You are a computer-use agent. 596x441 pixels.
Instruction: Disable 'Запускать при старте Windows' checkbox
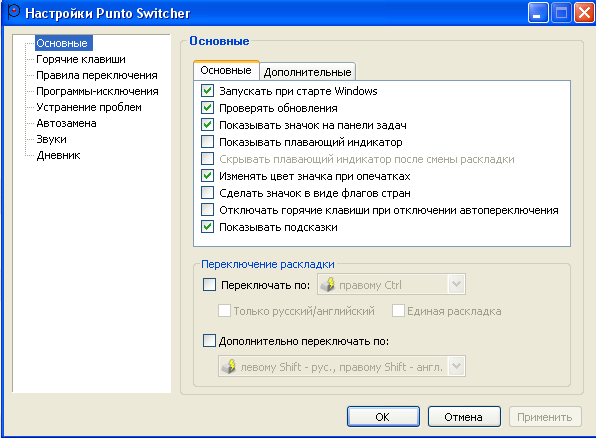coord(207,91)
